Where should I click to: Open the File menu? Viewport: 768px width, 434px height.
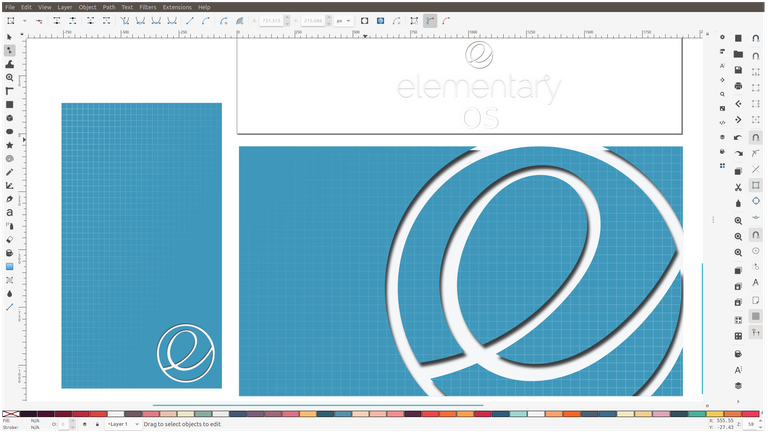click(x=10, y=7)
